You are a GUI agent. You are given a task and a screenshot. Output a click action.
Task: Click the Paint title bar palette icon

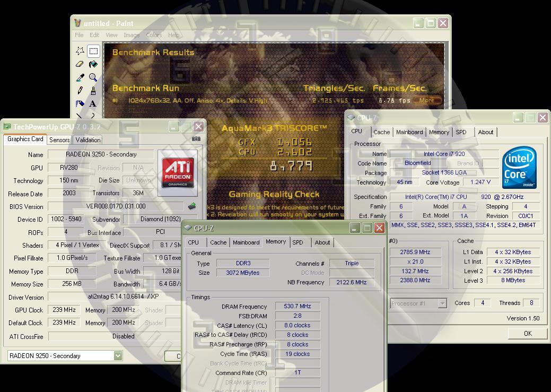pyautogui.click(x=77, y=23)
